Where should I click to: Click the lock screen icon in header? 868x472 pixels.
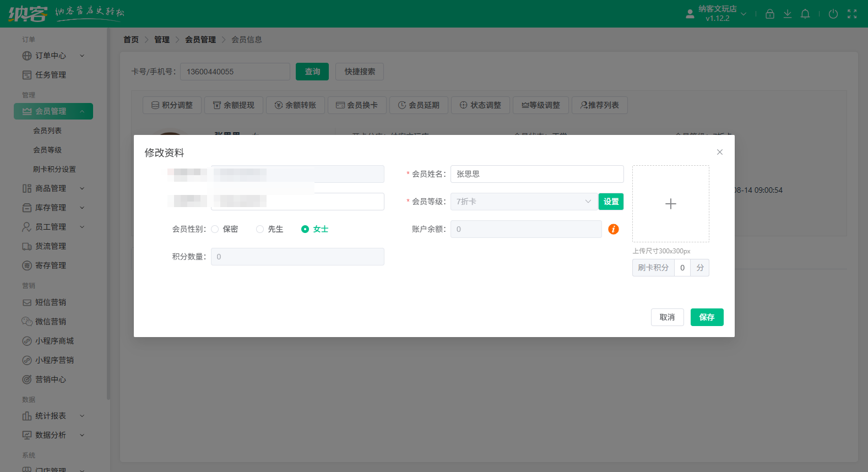770,14
